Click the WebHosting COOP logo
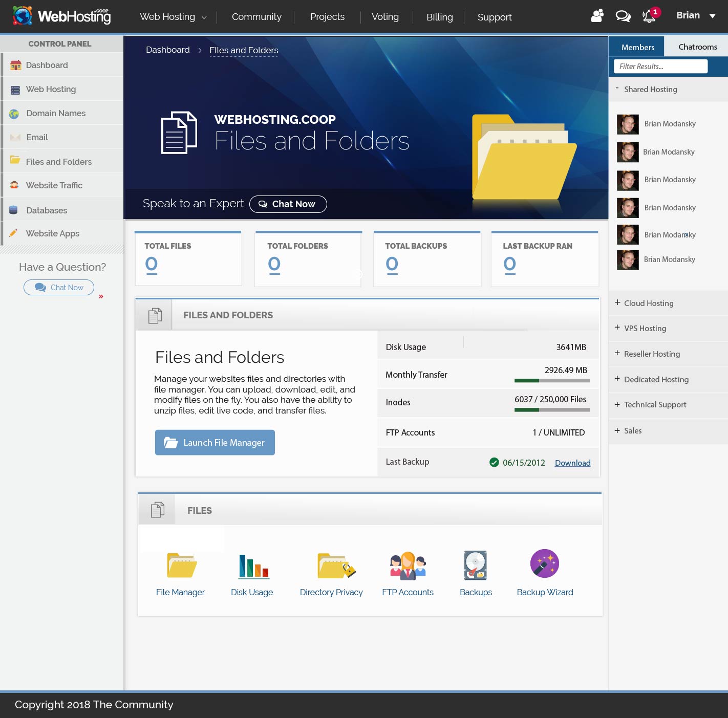This screenshot has width=728, height=718. click(x=61, y=16)
